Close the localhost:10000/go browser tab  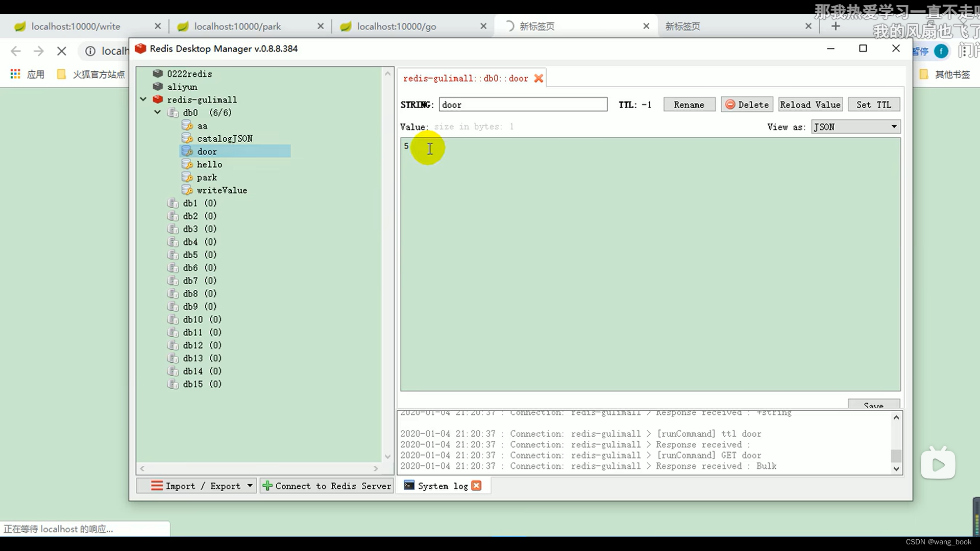(483, 26)
